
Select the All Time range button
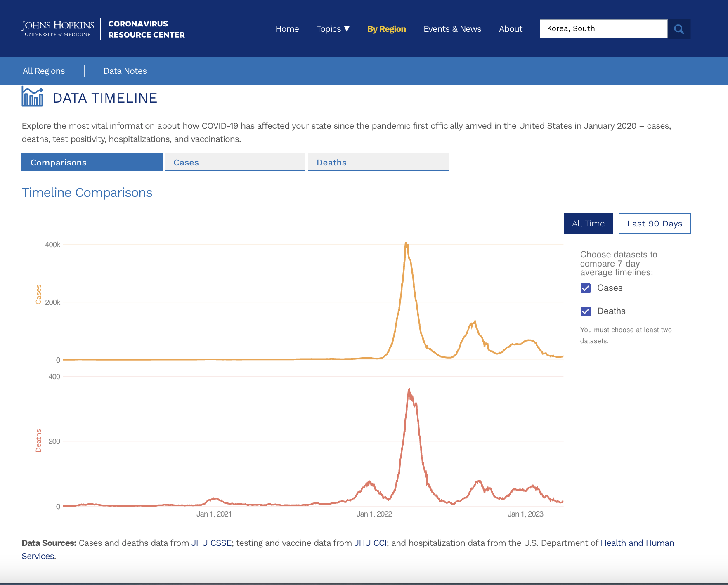pyautogui.click(x=588, y=224)
